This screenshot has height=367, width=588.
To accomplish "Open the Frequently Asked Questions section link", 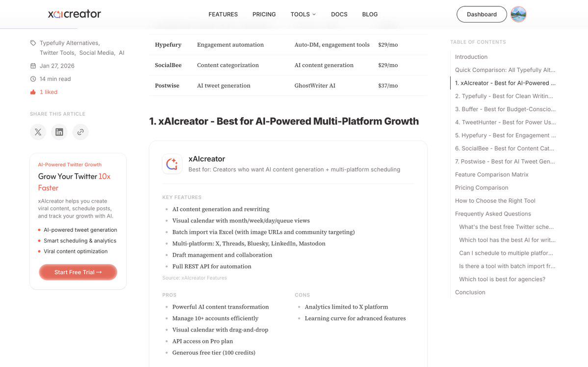I will (x=493, y=214).
